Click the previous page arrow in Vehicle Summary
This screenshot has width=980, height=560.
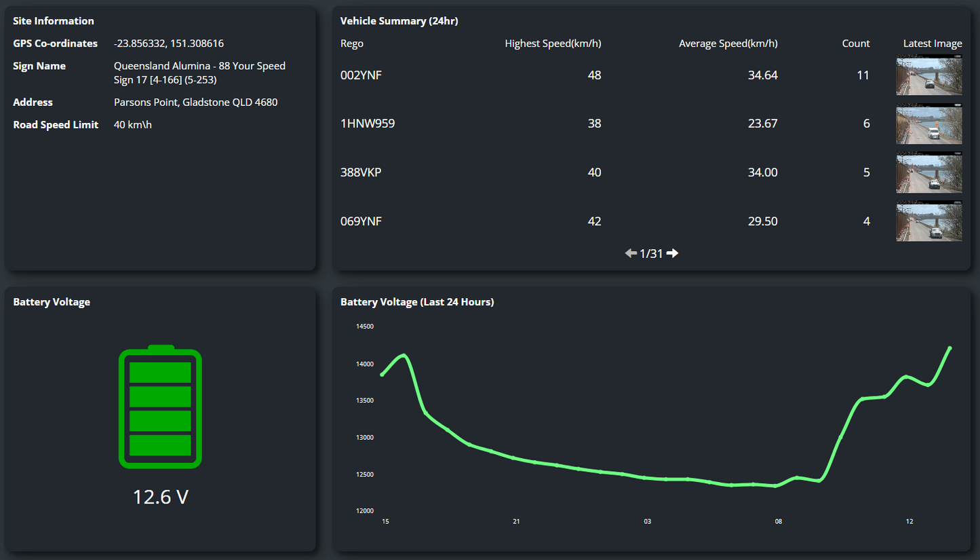[x=631, y=253]
